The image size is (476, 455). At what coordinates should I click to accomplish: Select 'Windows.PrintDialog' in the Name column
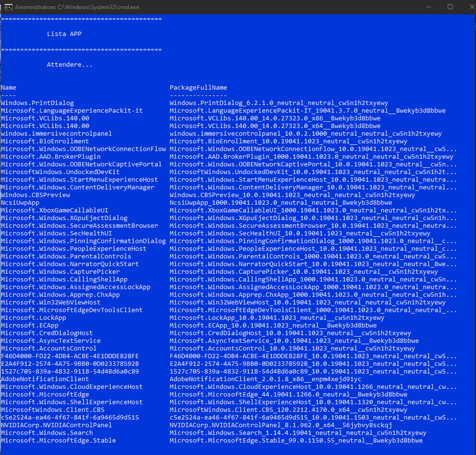pos(38,103)
